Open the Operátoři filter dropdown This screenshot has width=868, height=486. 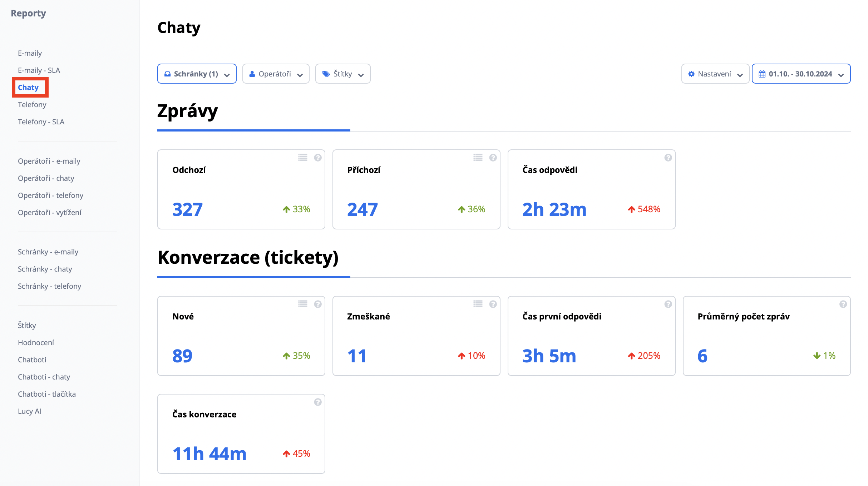click(x=276, y=74)
